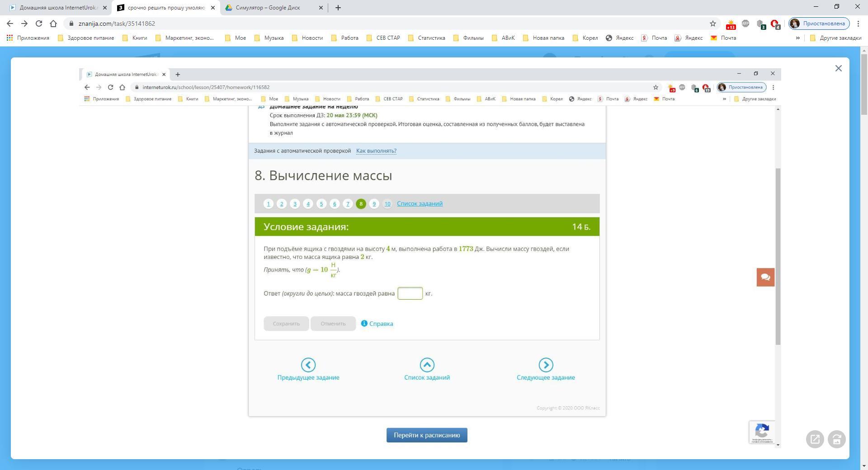The width and height of the screenshot is (868, 470).
Task: Bookmark this page with the star icon
Action: pos(713,23)
